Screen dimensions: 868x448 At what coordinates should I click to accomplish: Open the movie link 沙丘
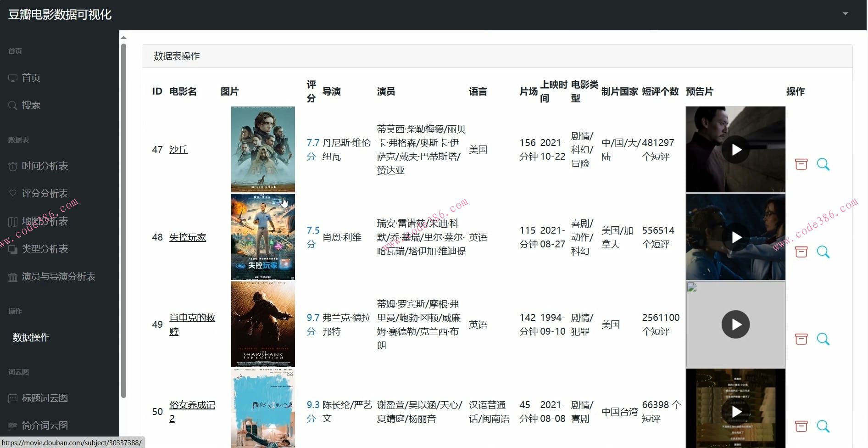click(178, 149)
